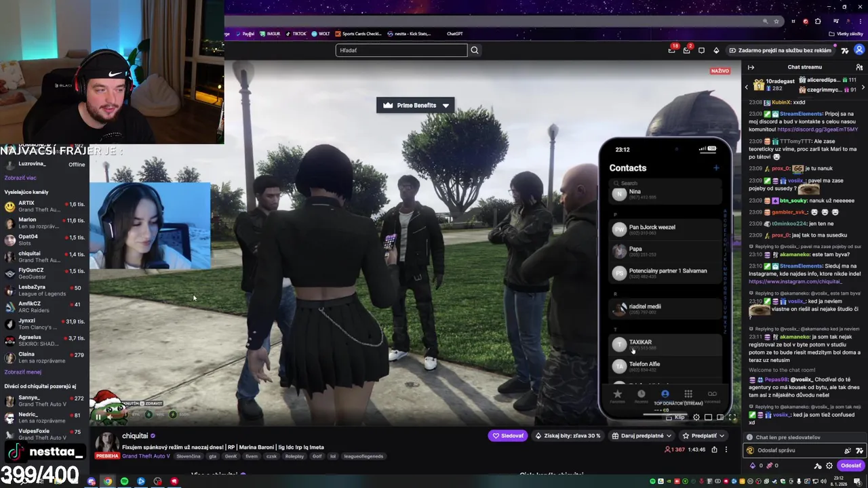The height and width of the screenshot is (488, 868).
Task: Open the Grand Theft Auto V category link
Action: click(146, 456)
